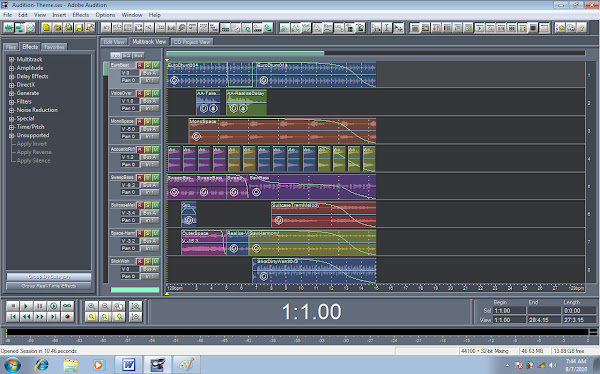Go to beginning of the session

coord(13,317)
